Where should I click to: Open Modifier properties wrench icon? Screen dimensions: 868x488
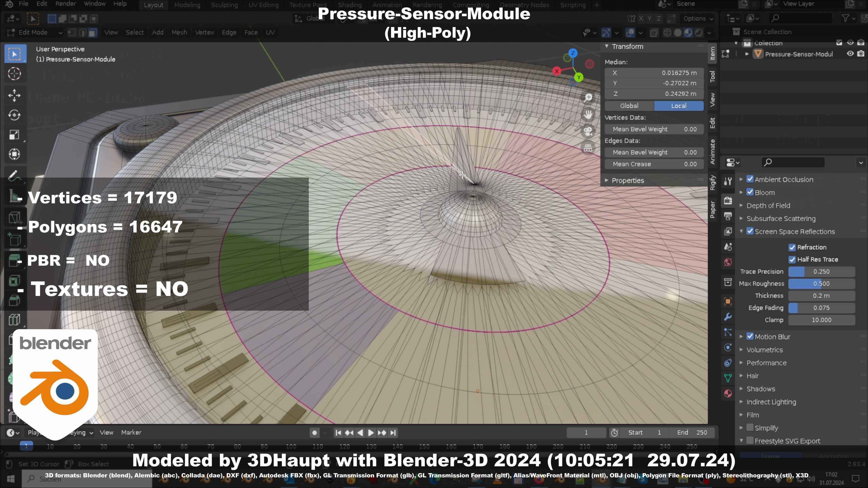728,317
